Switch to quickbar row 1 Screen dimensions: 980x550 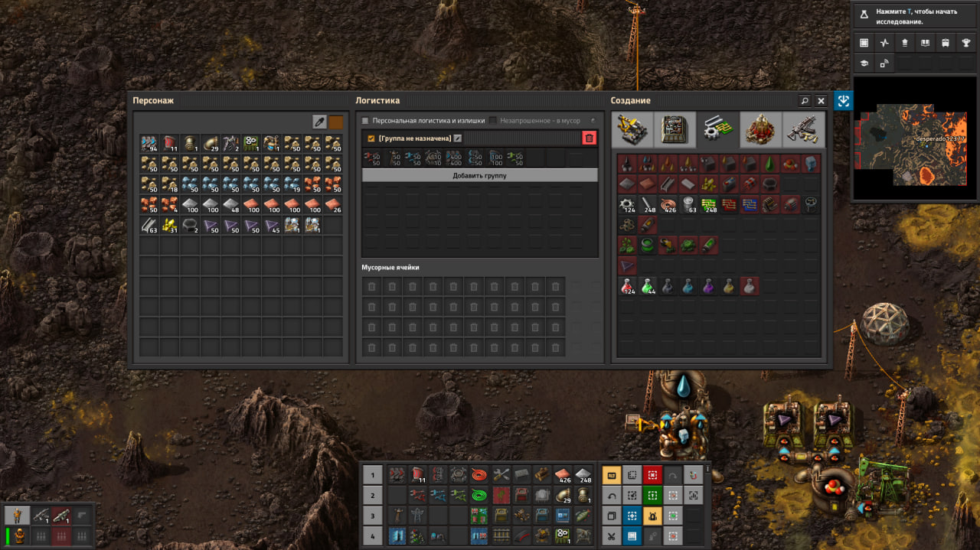click(372, 475)
